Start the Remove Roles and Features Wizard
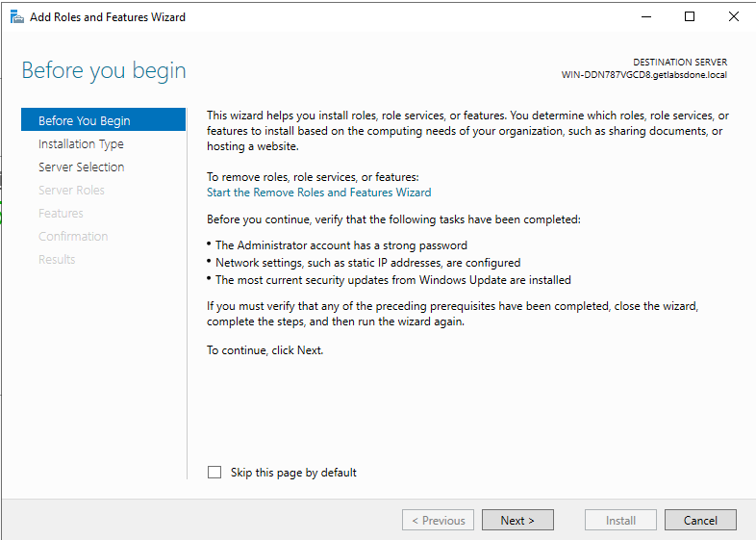 [x=318, y=193]
